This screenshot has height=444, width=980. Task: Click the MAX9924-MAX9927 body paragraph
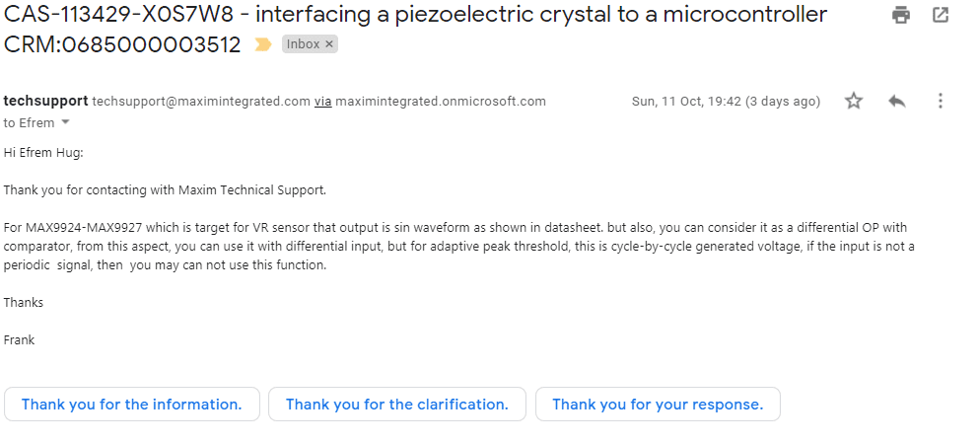click(x=458, y=246)
